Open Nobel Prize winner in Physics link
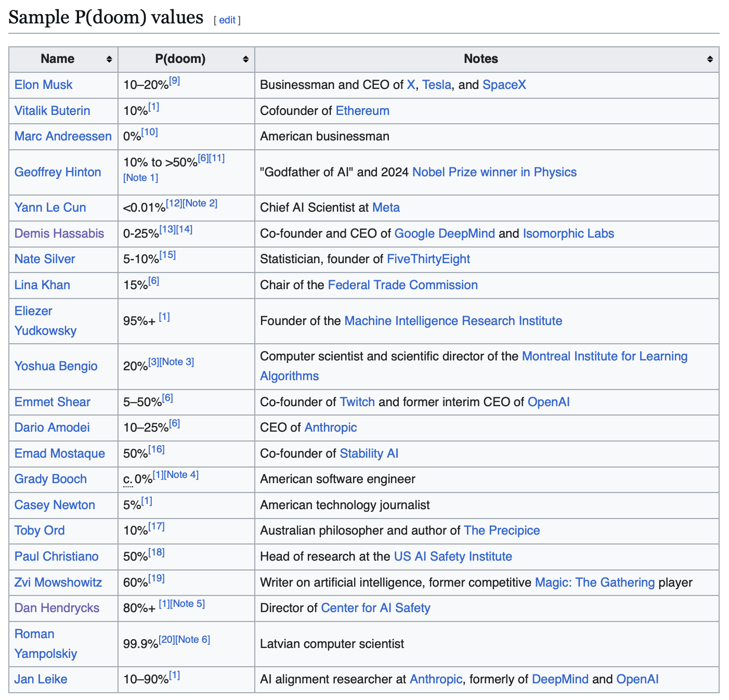This screenshot has height=700, width=729. tap(494, 172)
